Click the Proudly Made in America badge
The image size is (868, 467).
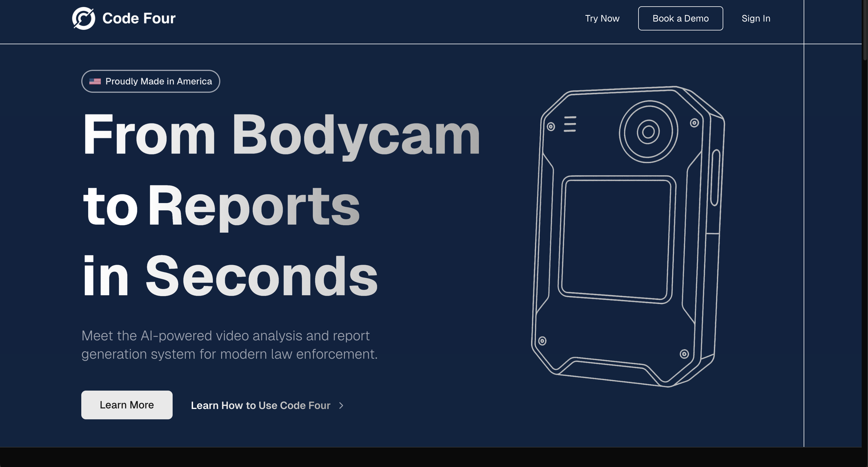point(151,82)
